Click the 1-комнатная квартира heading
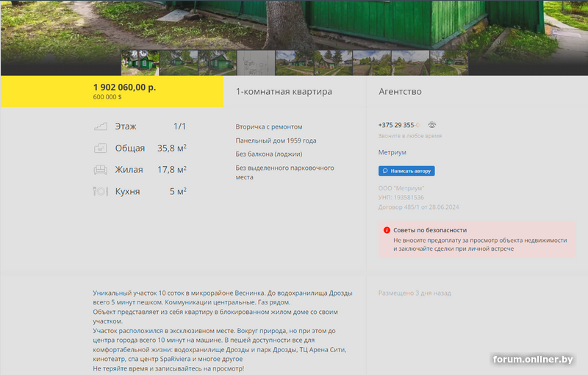 pyautogui.click(x=284, y=91)
